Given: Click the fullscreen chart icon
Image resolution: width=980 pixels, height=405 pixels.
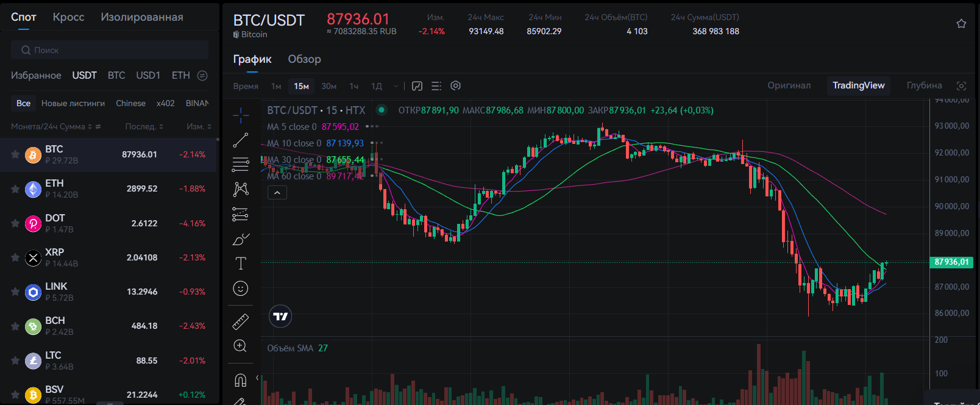Looking at the screenshot, I should pos(961,86).
